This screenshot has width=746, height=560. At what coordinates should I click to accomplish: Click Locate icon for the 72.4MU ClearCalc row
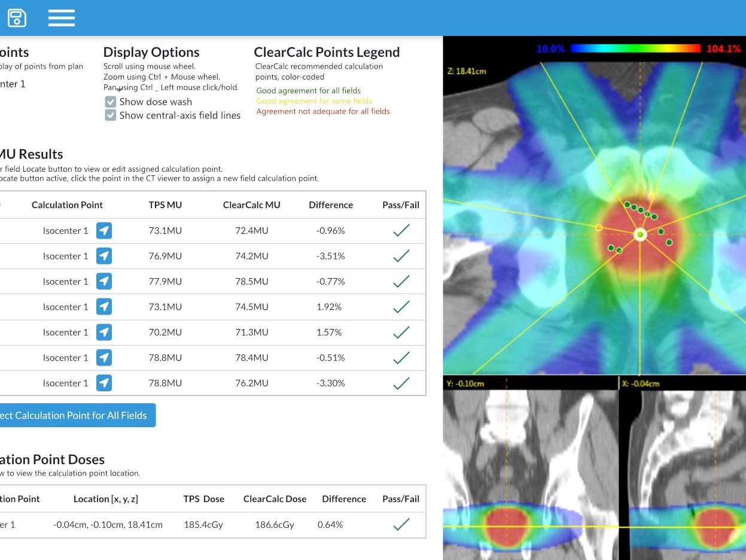click(104, 230)
